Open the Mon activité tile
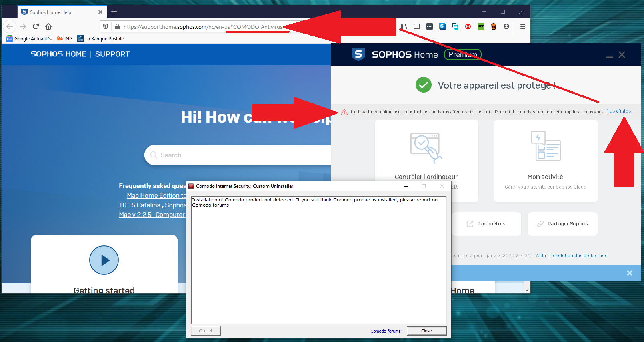The height and width of the screenshot is (342, 644). 545,161
